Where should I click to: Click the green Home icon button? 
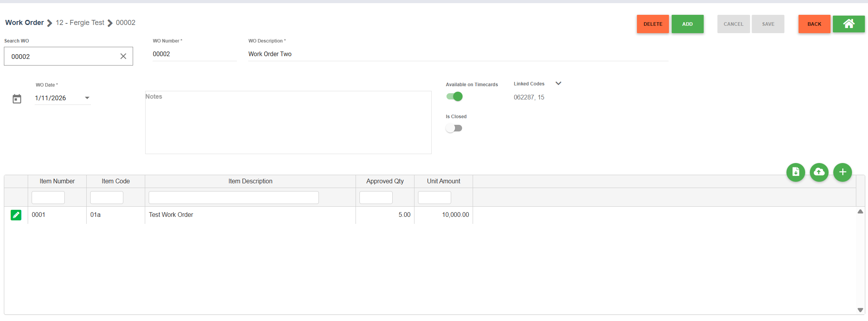tap(848, 24)
